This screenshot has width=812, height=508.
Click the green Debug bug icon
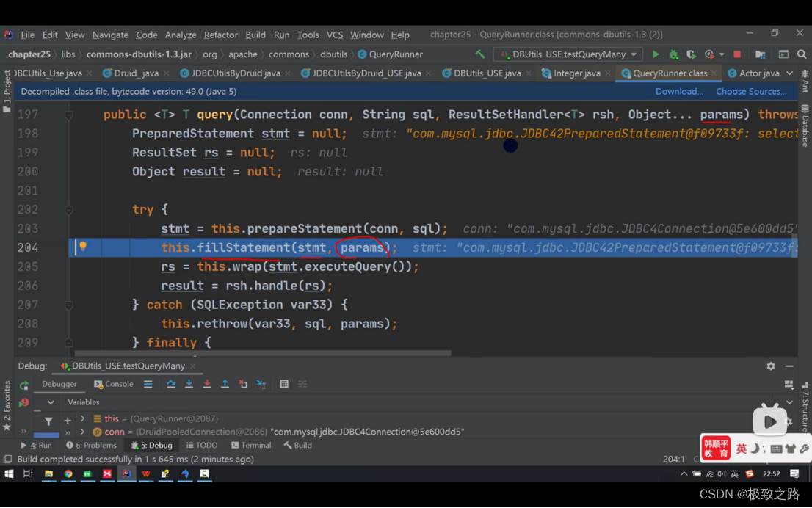[x=673, y=54]
